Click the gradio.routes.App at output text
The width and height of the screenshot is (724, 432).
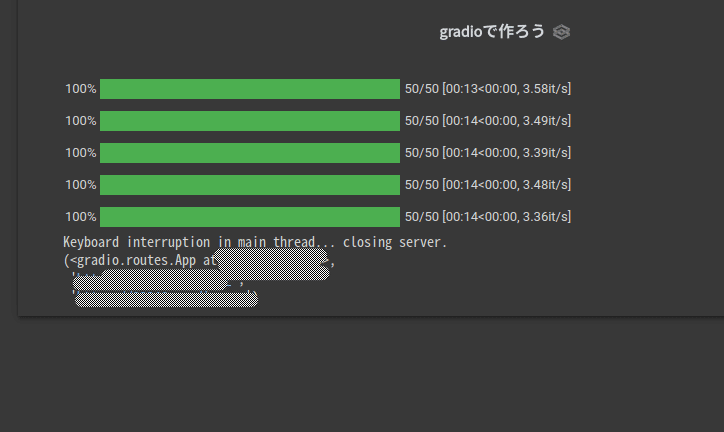click(x=140, y=261)
